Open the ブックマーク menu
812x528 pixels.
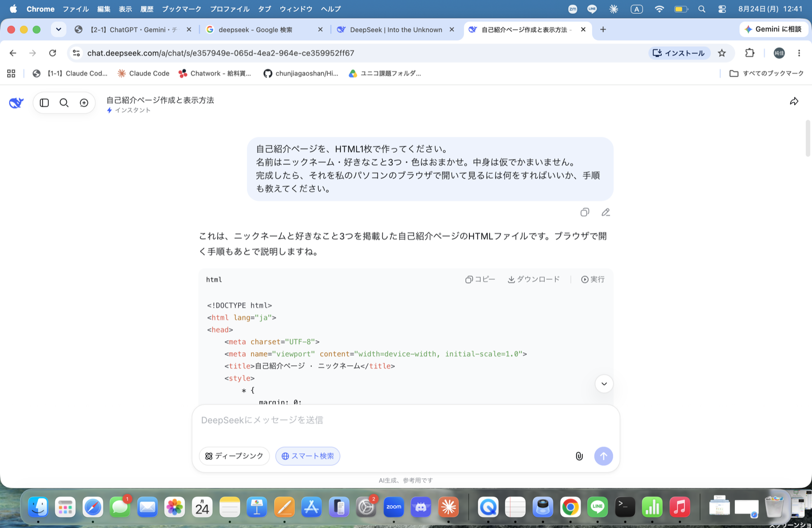[x=182, y=9]
